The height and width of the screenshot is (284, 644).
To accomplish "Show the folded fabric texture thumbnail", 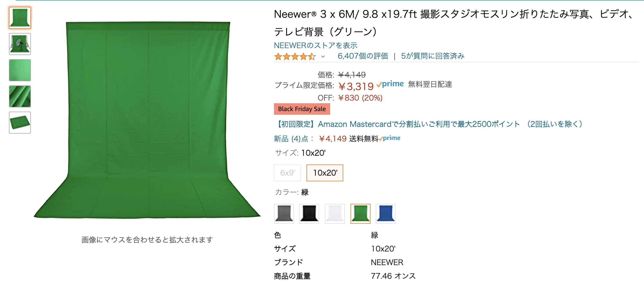I will [x=20, y=96].
